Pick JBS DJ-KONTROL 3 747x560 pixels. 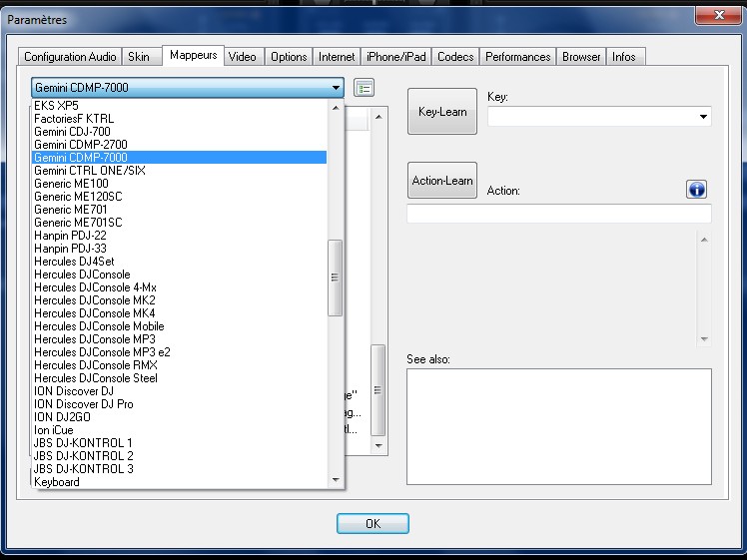click(x=179, y=469)
